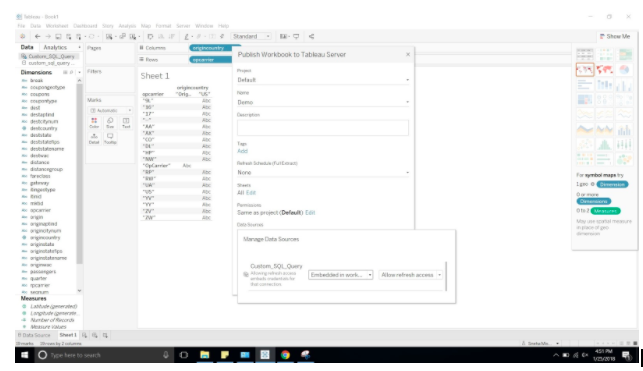Select the box-and-whisker plot in Show Me
Screen dimensions: 643x371
(x=624, y=144)
